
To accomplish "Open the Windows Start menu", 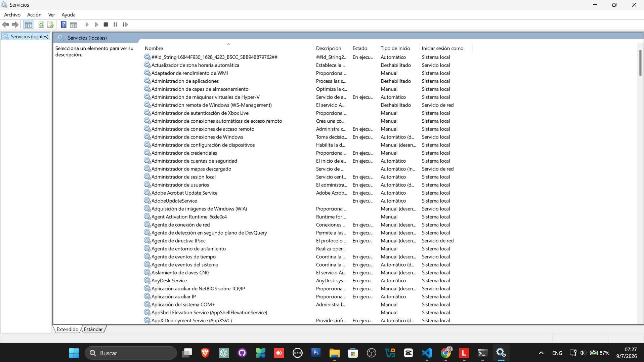I will coord(74,353).
